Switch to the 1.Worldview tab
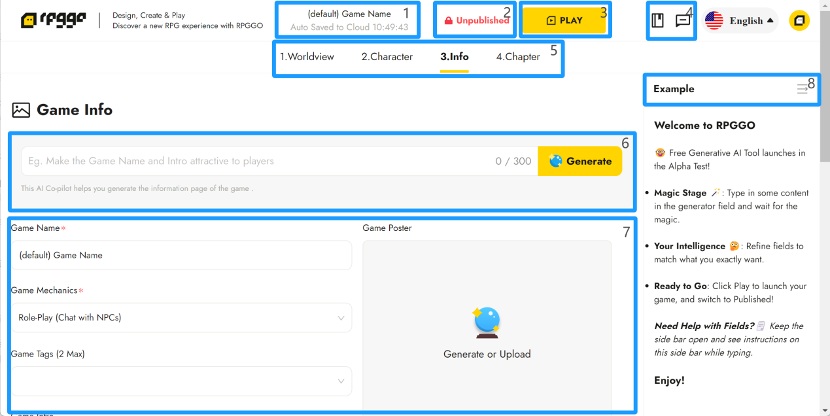 click(x=307, y=57)
